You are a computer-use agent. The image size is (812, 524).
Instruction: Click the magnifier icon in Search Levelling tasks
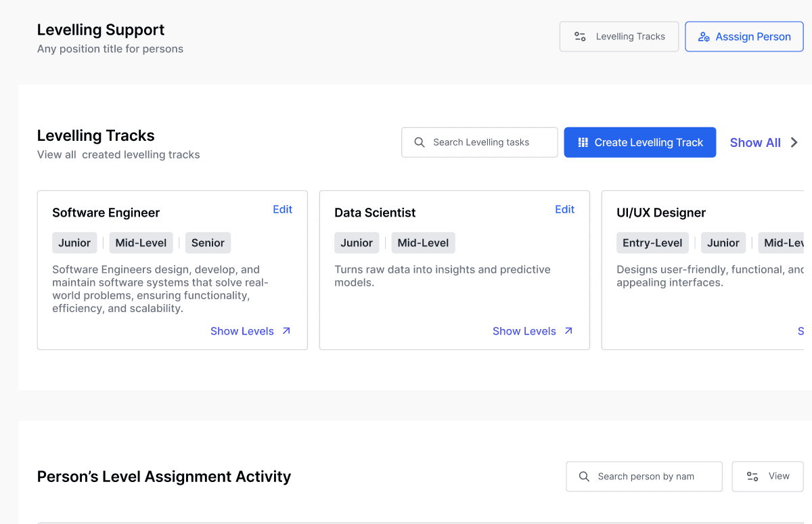pyautogui.click(x=420, y=142)
